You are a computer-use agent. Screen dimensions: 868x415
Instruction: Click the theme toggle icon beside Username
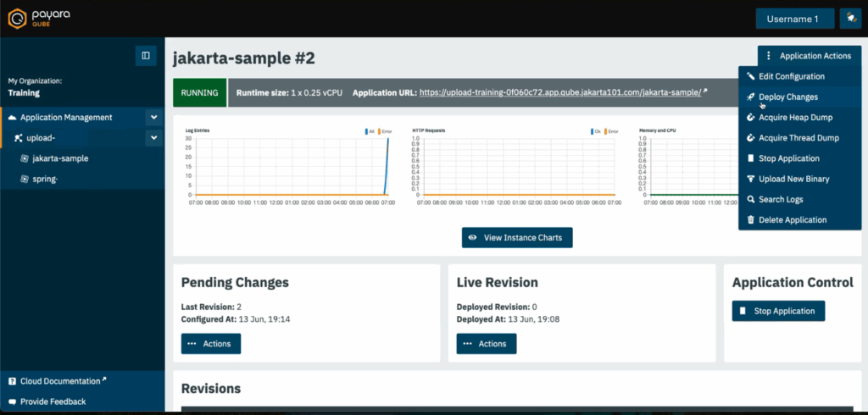[849, 19]
